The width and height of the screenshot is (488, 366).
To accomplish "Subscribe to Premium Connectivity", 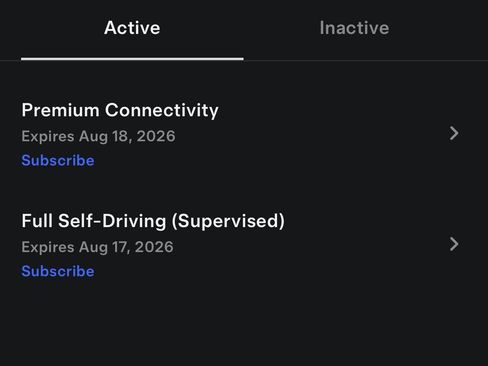I will coord(58,160).
